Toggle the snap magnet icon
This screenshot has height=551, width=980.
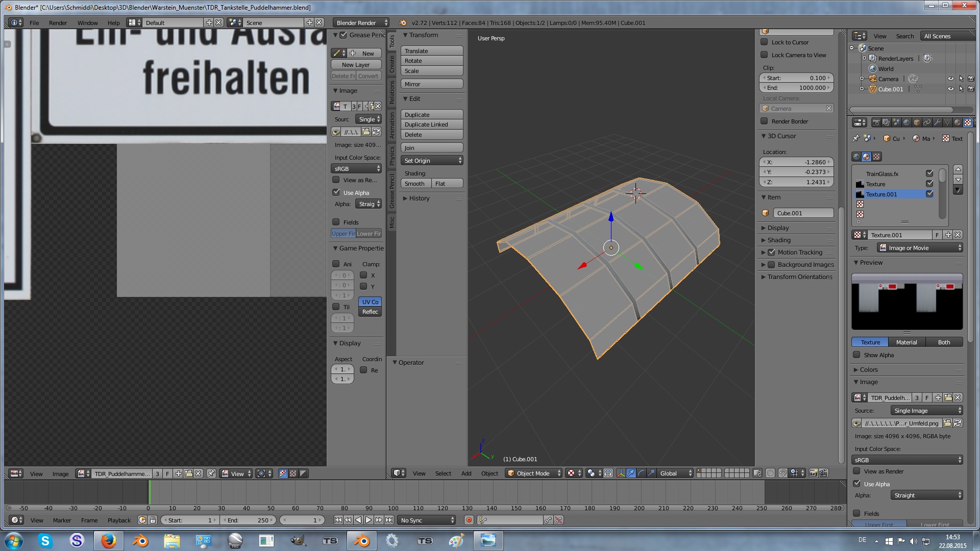click(x=782, y=473)
